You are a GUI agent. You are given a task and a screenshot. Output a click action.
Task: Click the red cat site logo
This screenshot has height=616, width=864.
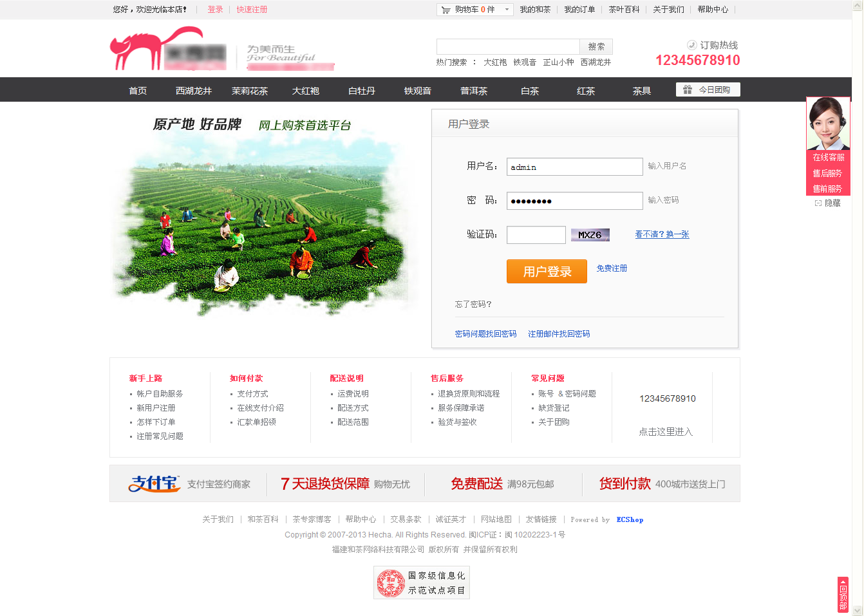(x=158, y=49)
